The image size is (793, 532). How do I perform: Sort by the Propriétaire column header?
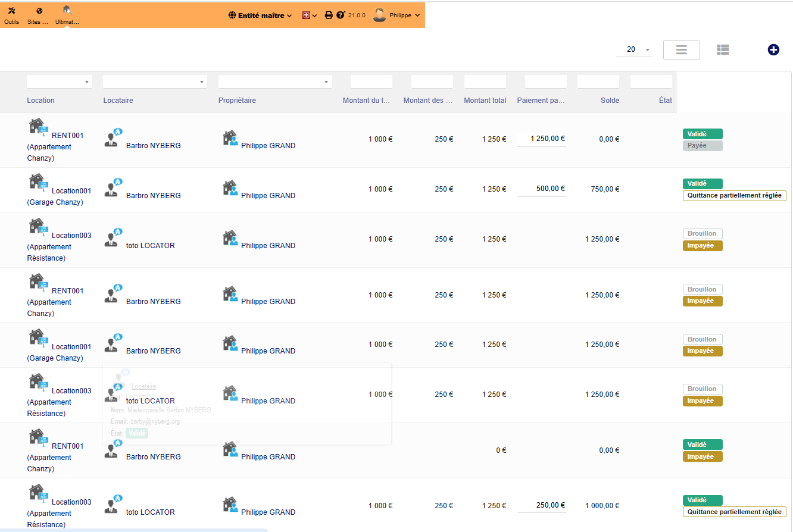pos(237,101)
